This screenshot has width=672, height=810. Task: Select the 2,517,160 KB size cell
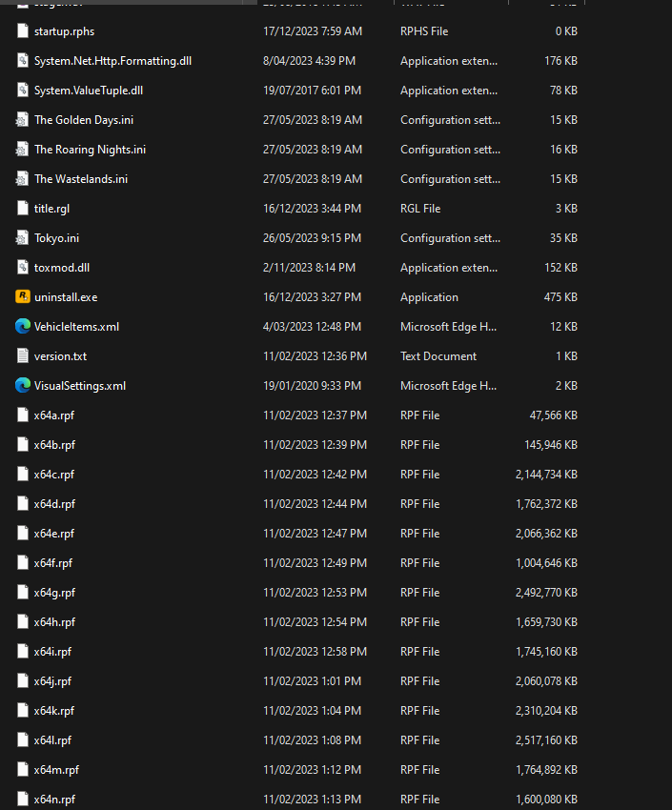click(x=546, y=740)
